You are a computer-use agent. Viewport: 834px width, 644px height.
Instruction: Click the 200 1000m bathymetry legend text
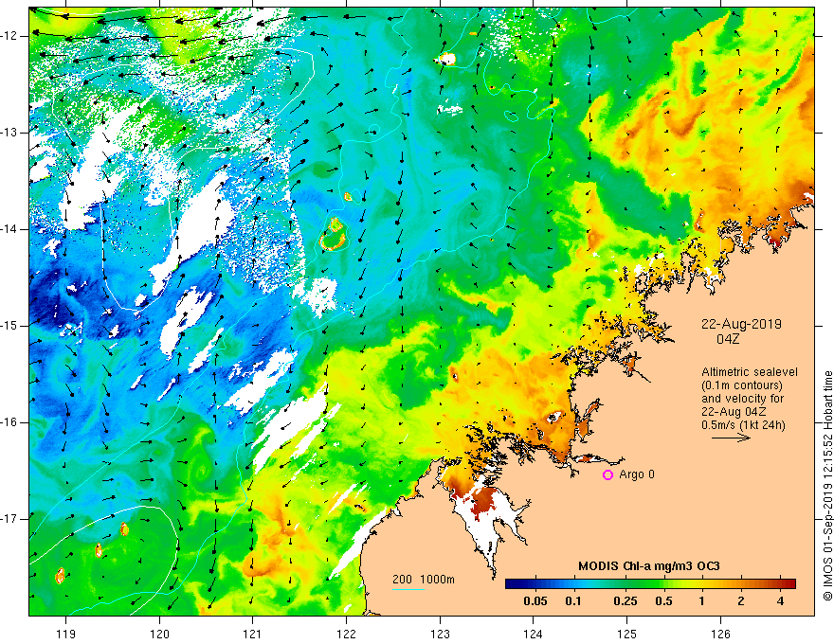(x=424, y=580)
